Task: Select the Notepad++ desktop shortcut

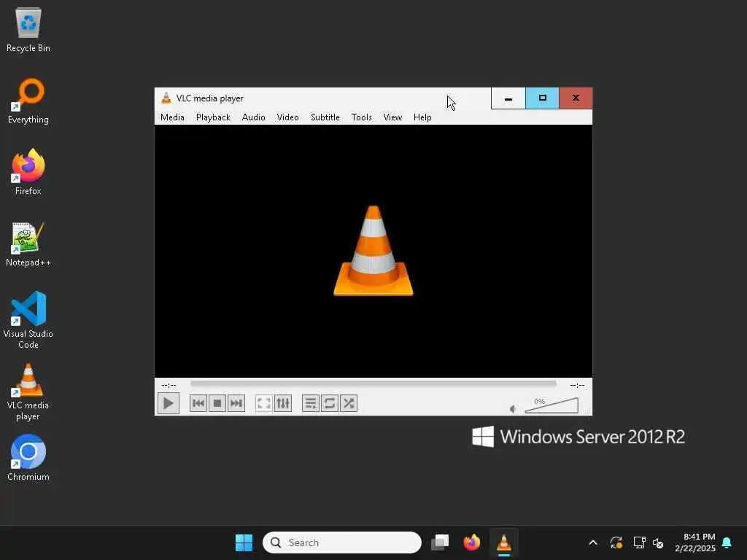Action: (x=28, y=245)
